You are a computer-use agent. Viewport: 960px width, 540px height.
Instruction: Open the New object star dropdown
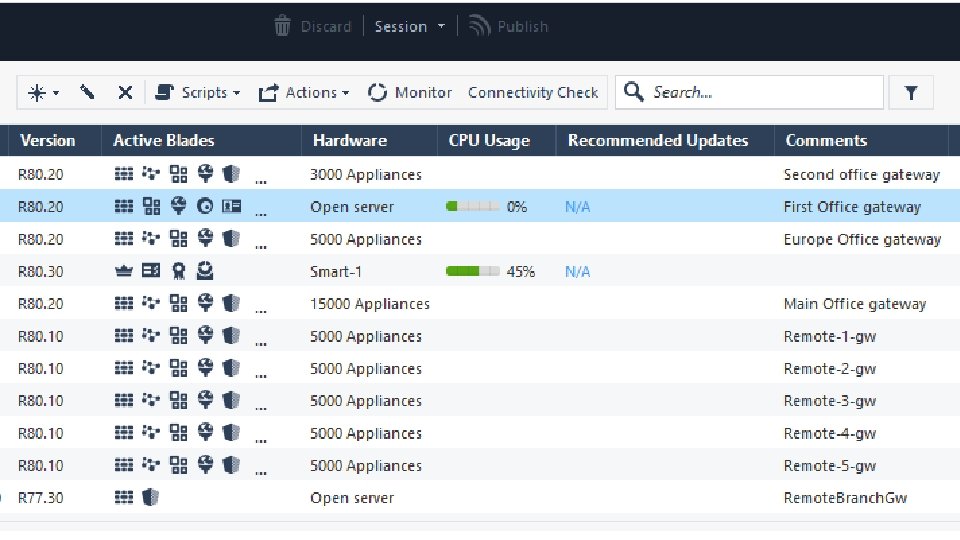coord(43,92)
